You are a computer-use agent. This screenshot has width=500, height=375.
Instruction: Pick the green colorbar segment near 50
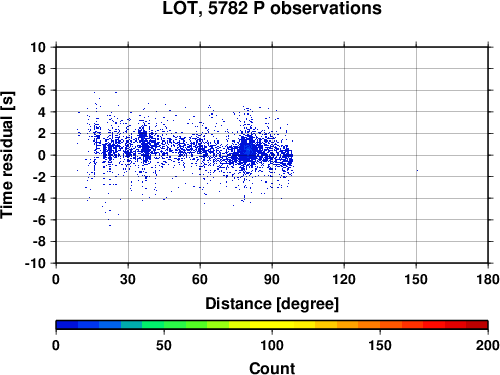pos(164,325)
